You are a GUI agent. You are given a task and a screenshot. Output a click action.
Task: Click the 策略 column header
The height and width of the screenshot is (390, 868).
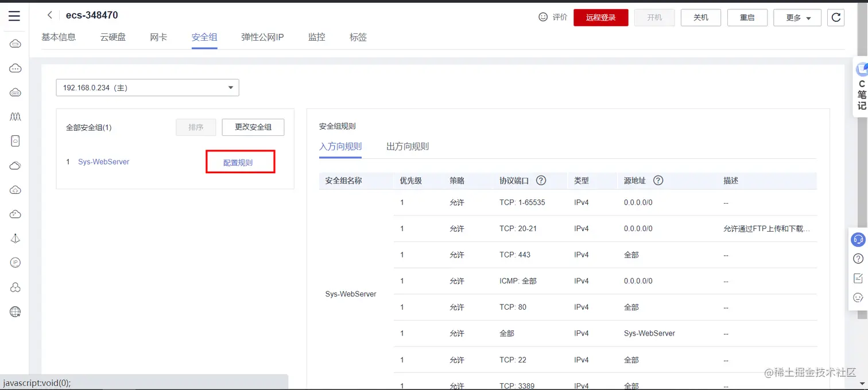457,180
